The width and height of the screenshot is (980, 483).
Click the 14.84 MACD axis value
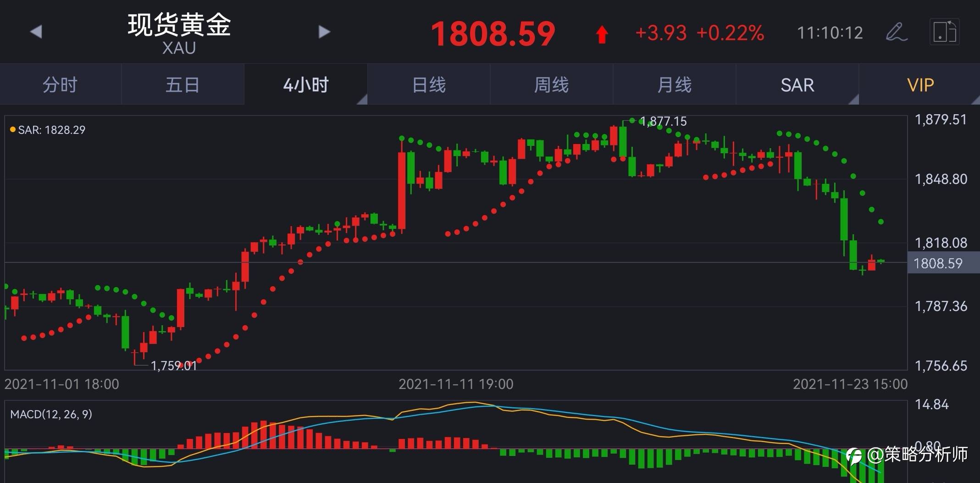(932, 405)
